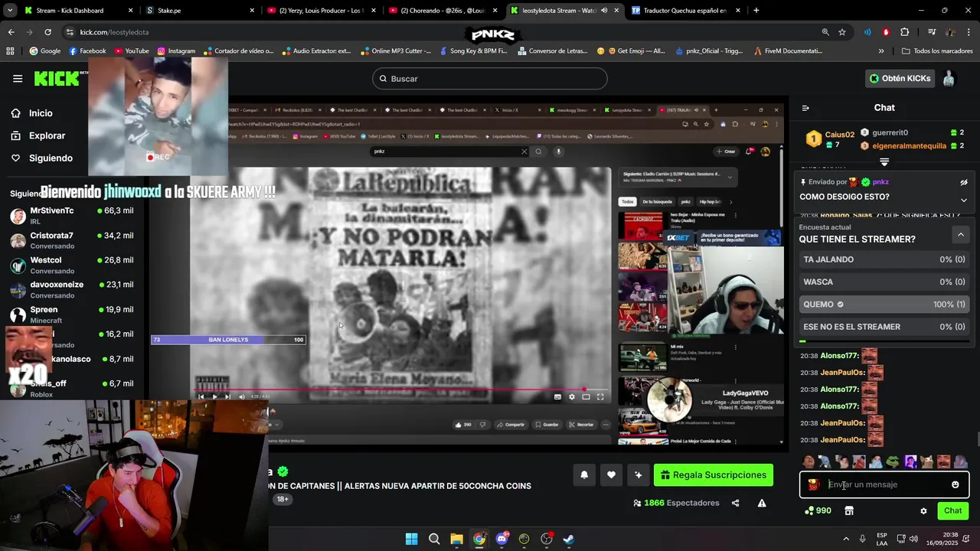Viewport: 980px width, 551px height.
Task: Click the Enviar un mensaje chat input
Action: pos(884,484)
